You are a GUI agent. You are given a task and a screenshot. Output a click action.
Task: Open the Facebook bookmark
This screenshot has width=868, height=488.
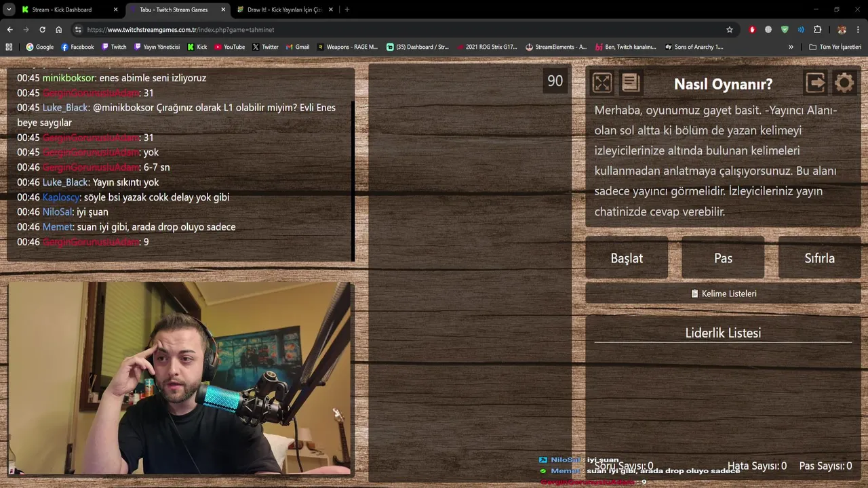click(77, 47)
